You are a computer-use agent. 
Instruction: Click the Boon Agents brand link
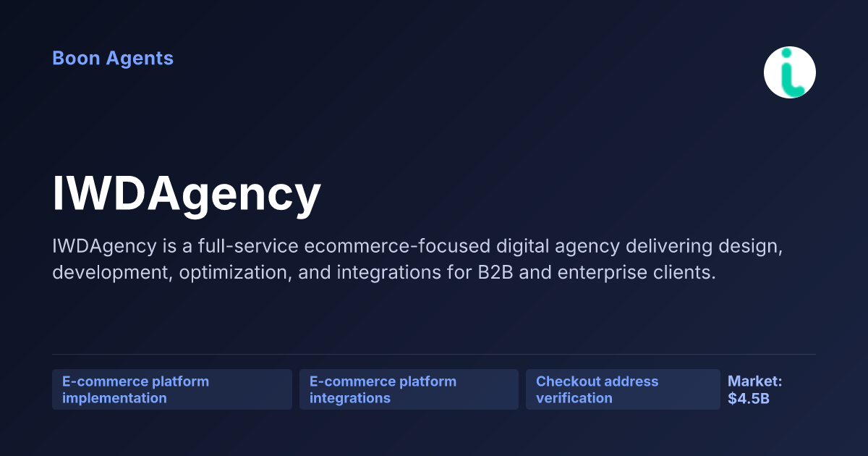pyautogui.click(x=113, y=58)
